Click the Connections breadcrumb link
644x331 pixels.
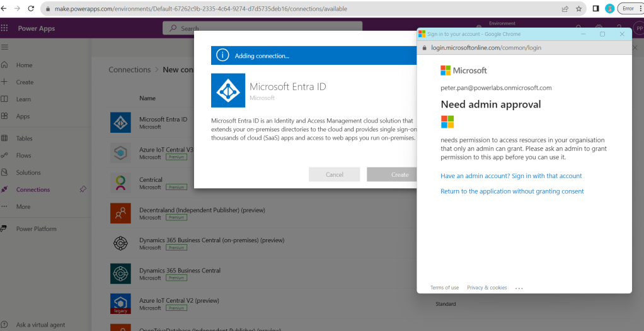point(129,70)
